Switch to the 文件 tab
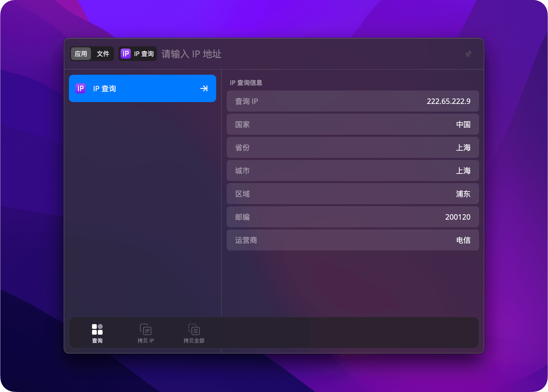 pos(103,54)
